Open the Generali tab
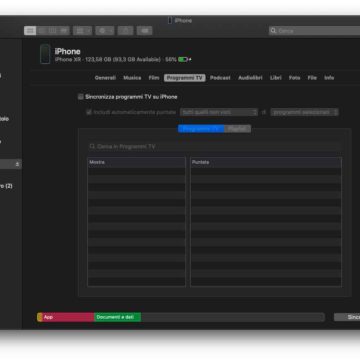This screenshot has width=360, height=360. coord(105,78)
